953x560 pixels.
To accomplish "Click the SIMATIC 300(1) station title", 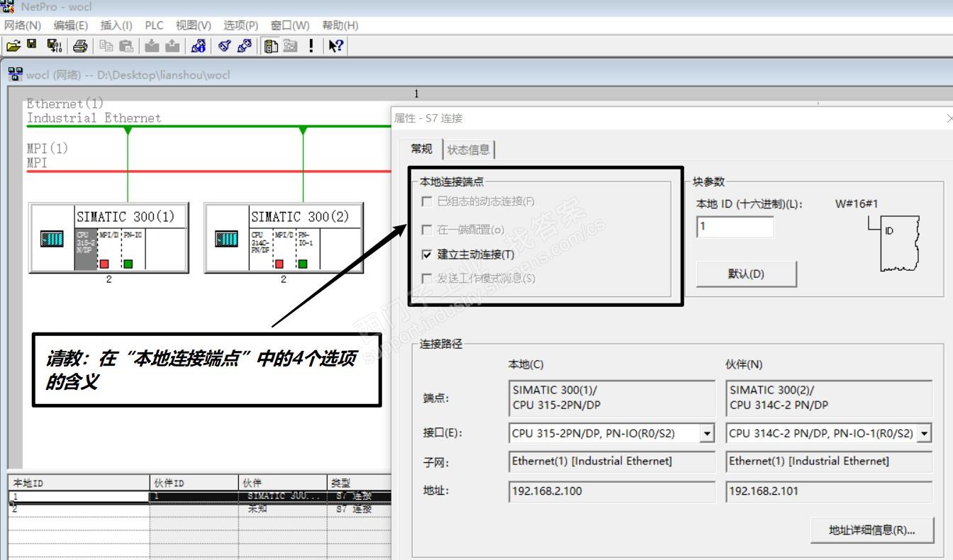I will pyautogui.click(x=126, y=217).
